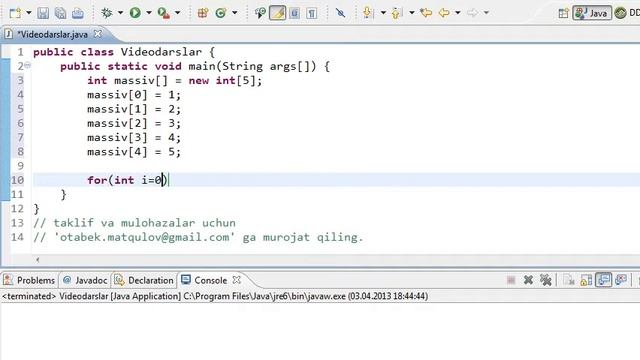Expand the External Tools dropdown arrow
640x360 pixels.
pos(178,13)
